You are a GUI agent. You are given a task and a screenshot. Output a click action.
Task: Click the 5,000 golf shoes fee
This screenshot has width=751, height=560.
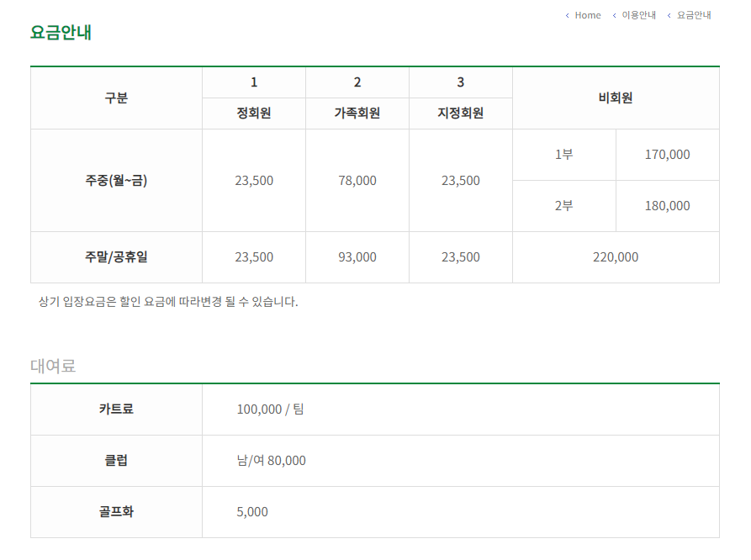(252, 511)
